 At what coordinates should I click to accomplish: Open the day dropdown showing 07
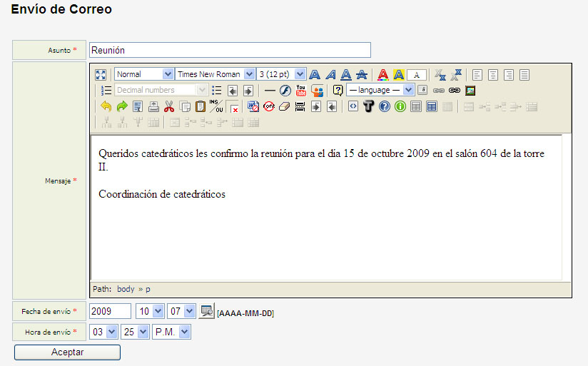[181, 311]
